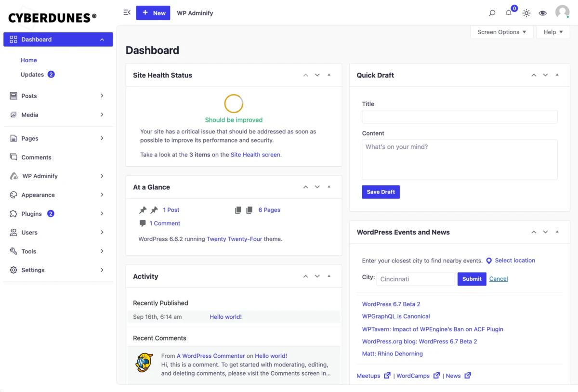This screenshot has height=392, width=578.
Task: Open the Hello world! recently published post
Action: (x=225, y=317)
